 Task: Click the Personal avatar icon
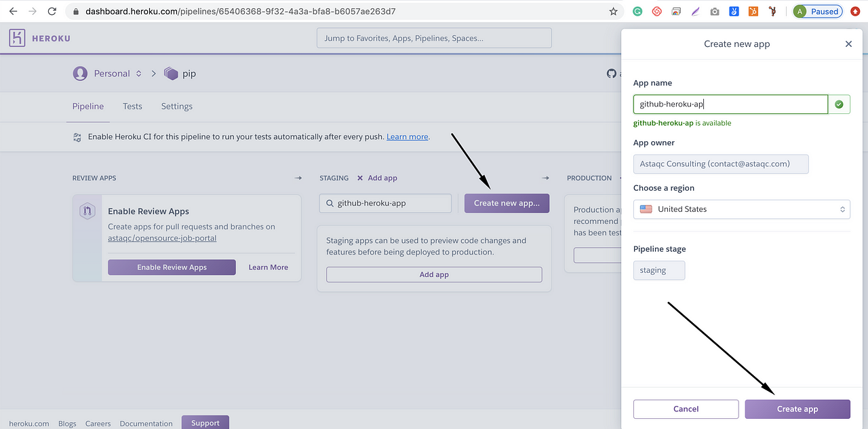(x=80, y=73)
